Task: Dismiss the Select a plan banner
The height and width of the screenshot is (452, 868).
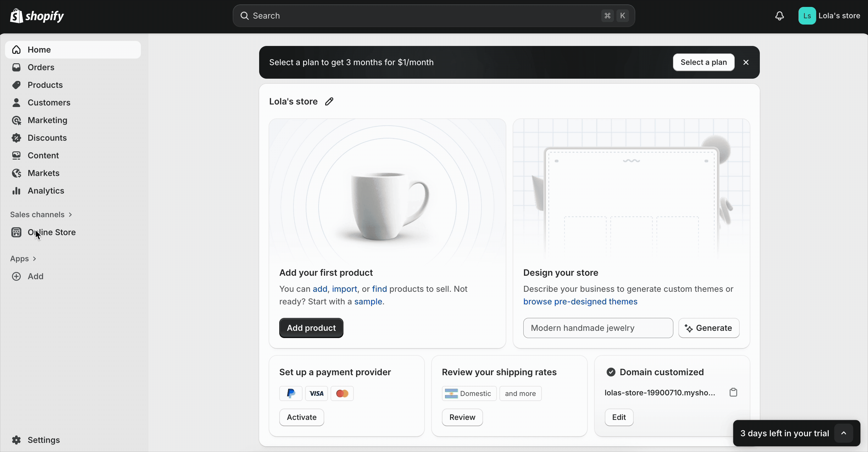Action: point(746,62)
